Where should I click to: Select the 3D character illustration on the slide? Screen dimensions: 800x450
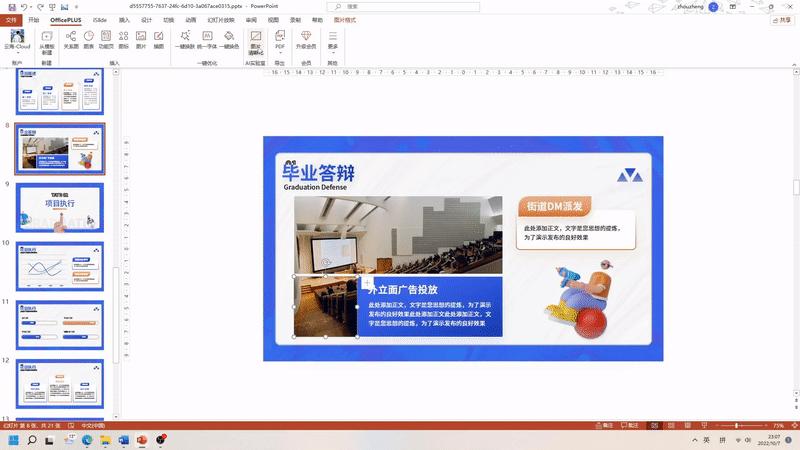[x=580, y=299]
